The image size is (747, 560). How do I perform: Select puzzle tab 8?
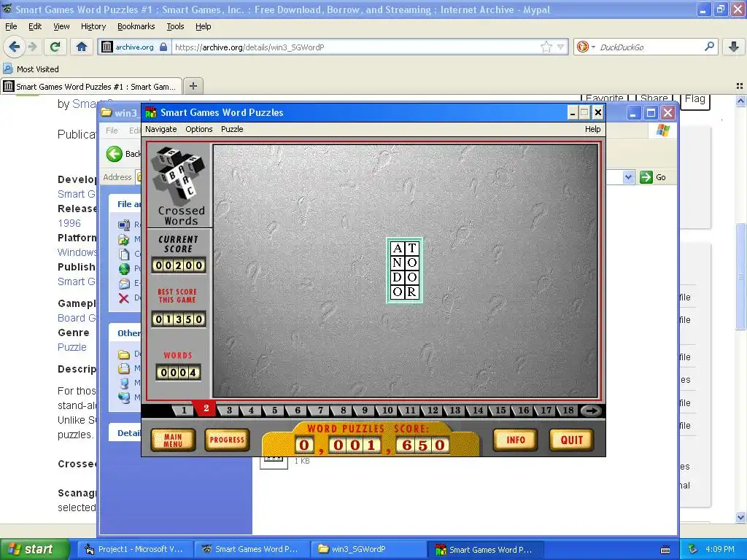(x=343, y=411)
